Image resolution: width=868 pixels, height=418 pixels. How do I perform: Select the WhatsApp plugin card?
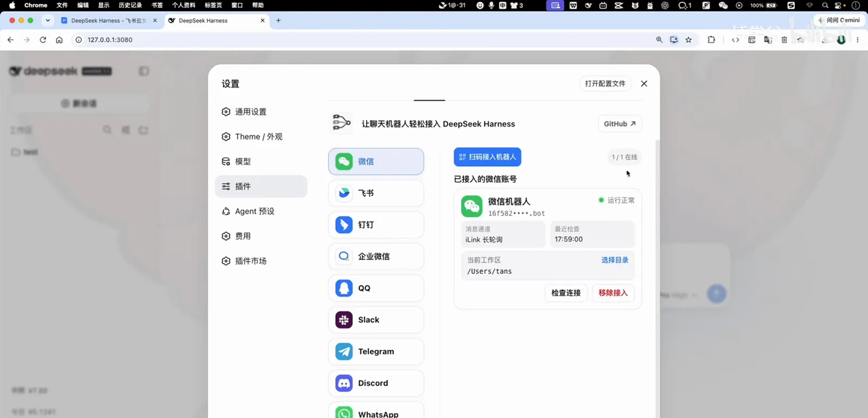376,411
